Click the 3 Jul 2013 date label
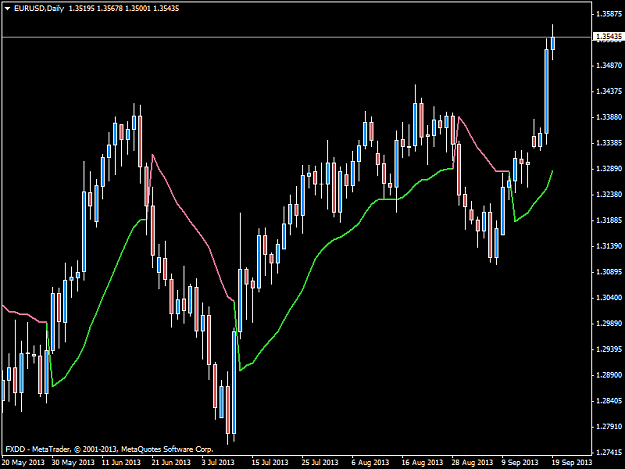Viewport: 625px width, 469px height. (x=218, y=463)
